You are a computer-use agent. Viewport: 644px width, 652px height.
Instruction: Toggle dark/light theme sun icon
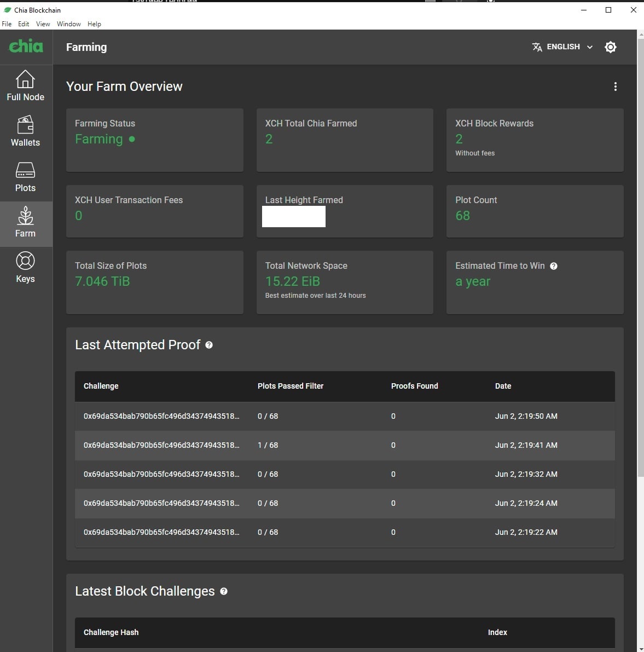(610, 47)
